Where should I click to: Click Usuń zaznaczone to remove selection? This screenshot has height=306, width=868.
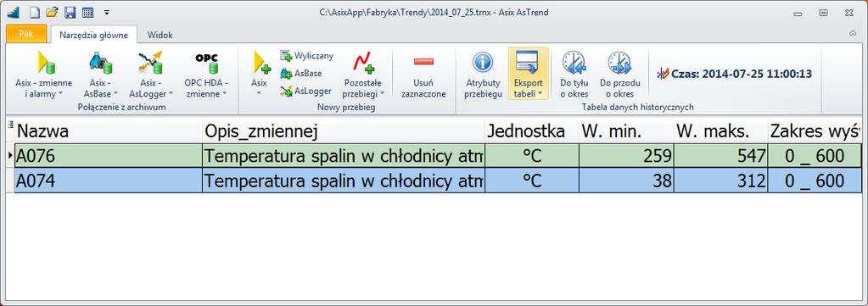click(x=423, y=75)
